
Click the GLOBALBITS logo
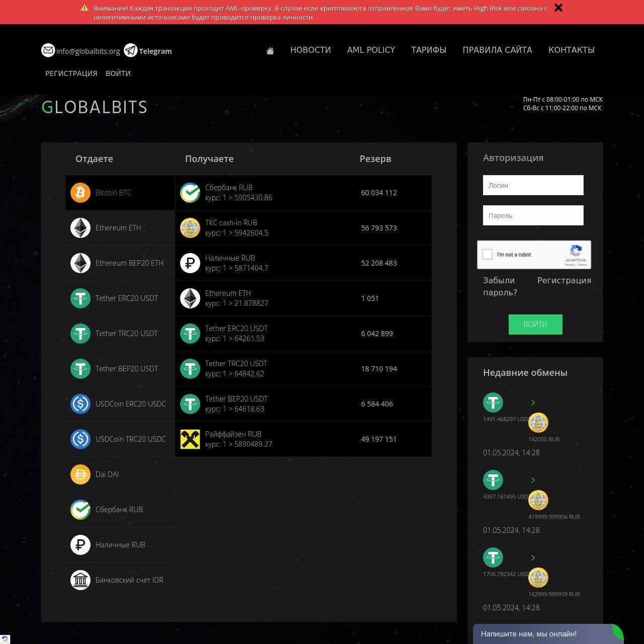point(95,107)
